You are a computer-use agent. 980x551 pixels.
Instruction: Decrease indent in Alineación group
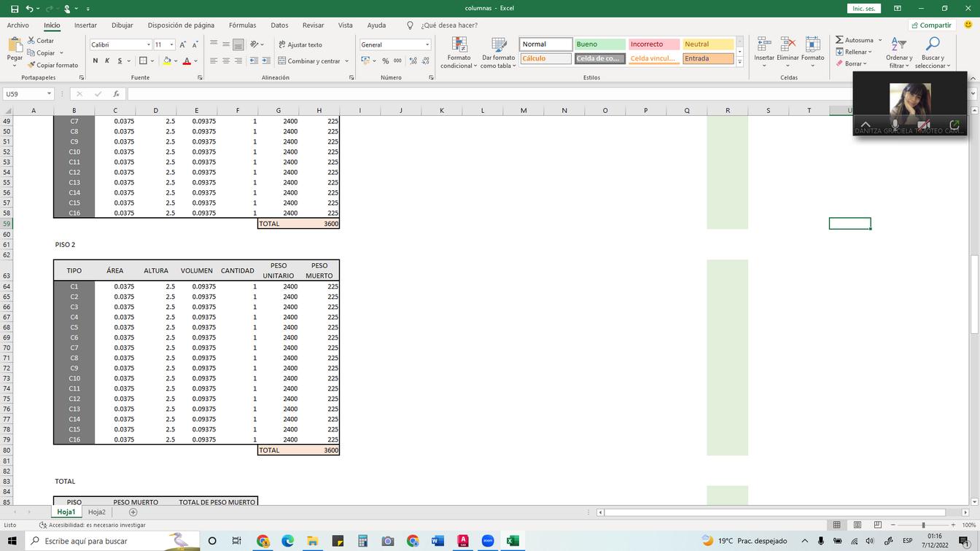253,61
